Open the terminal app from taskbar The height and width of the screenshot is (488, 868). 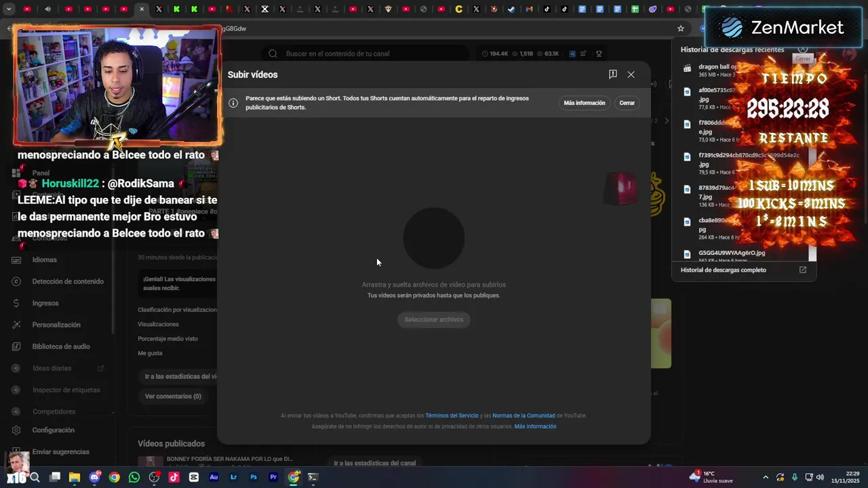click(x=313, y=477)
